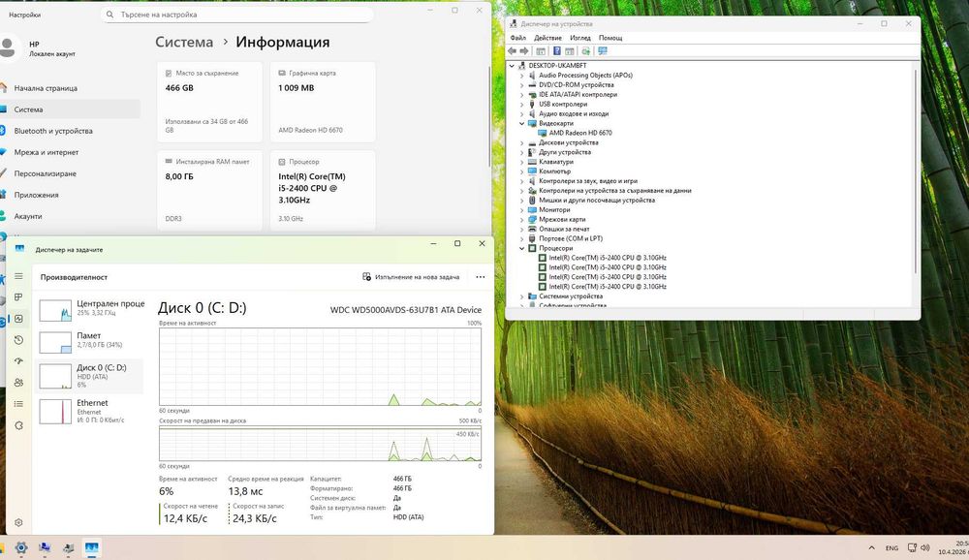Click the Task Manager icon on the taskbar
Image resolution: width=969 pixels, height=560 pixels.
pos(92,547)
